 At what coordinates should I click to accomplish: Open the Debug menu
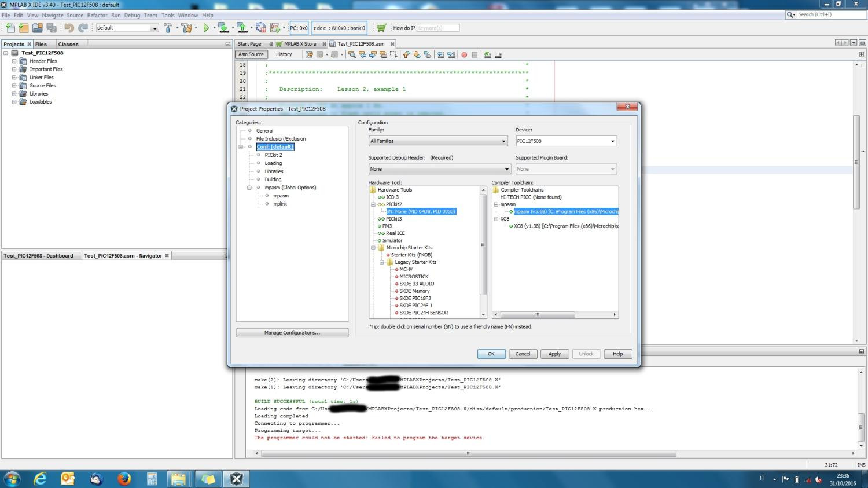[x=132, y=15]
